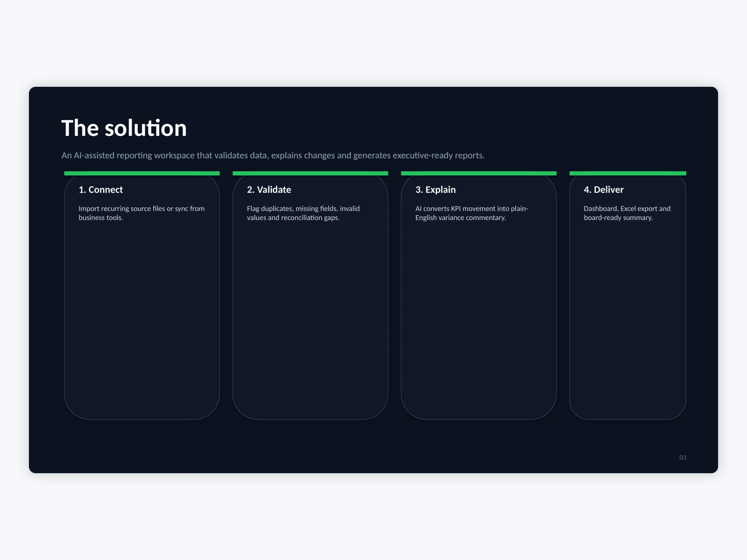Select the '2. Validate' card heading
The height and width of the screenshot is (560, 747).
point(269,189)
